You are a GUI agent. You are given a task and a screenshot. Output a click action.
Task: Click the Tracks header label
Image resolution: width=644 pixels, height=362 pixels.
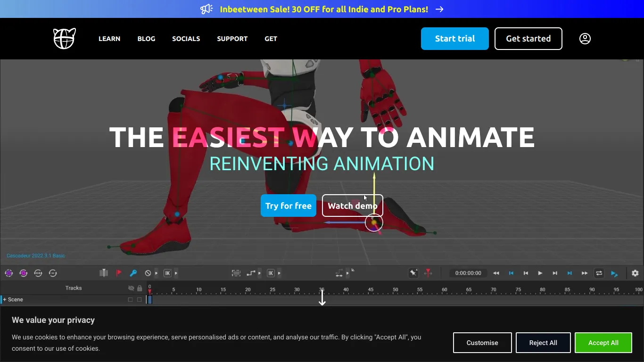pyautogui.click(x=74, y=288)
